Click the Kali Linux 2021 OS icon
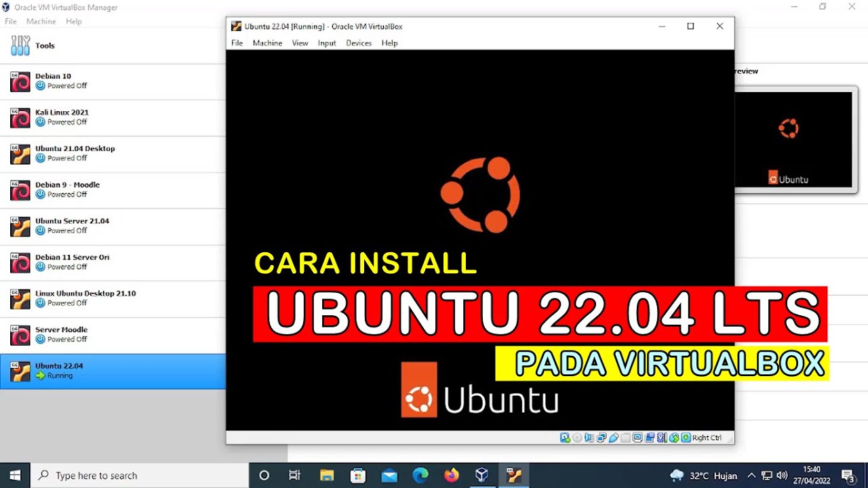The image size is (868, 488). pyautogui.click(x=20, y=118)
